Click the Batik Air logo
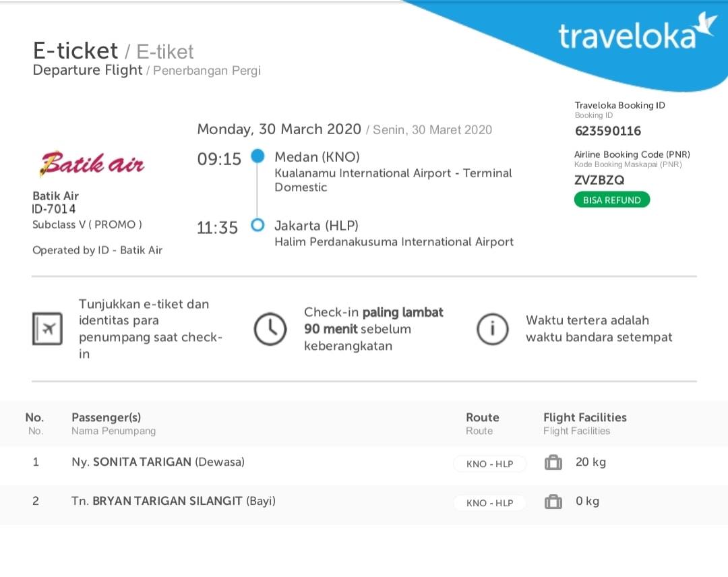Viewport: 728px width, 577px height. tap(92, 164)
